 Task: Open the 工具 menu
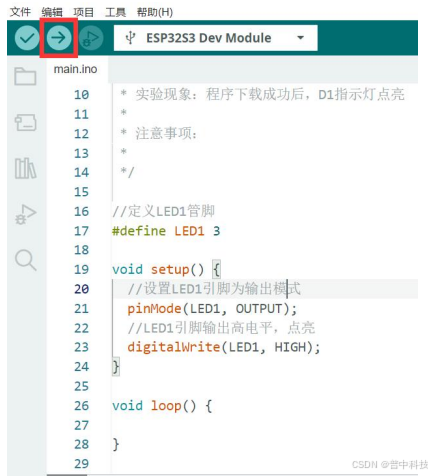pyautogui.click(x=115, y=12)
